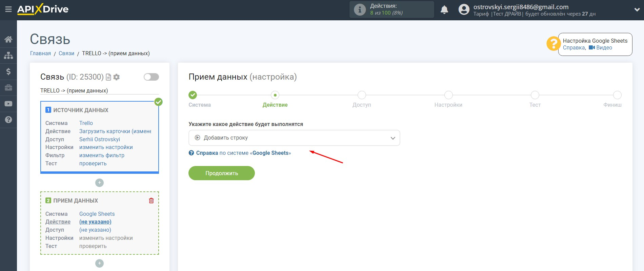Click the ИСТОЧНИК ДАННЫХ block header
Screen dimensions: 644x271
point(77,110)
